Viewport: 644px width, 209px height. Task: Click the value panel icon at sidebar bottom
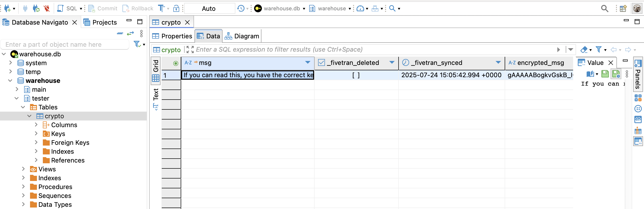pos(638,141)
